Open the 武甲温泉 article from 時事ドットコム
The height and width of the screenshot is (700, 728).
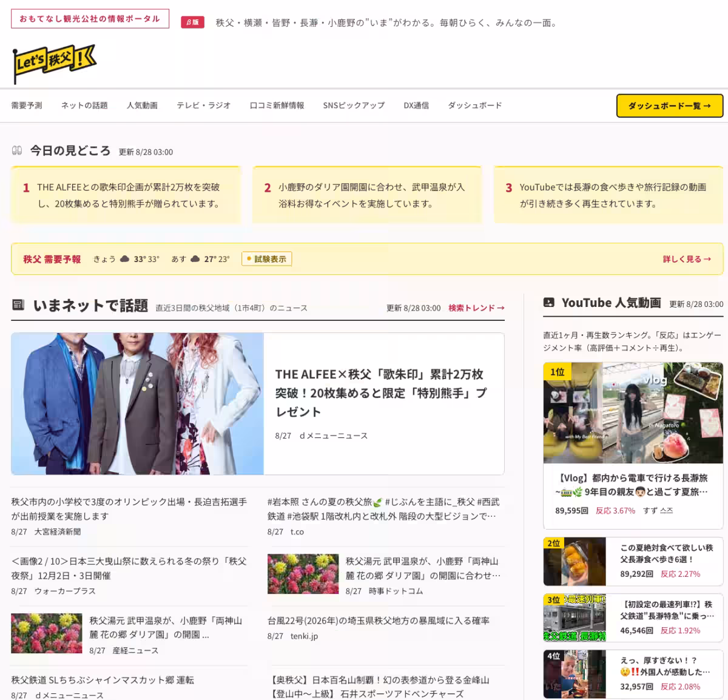(423, 568)
